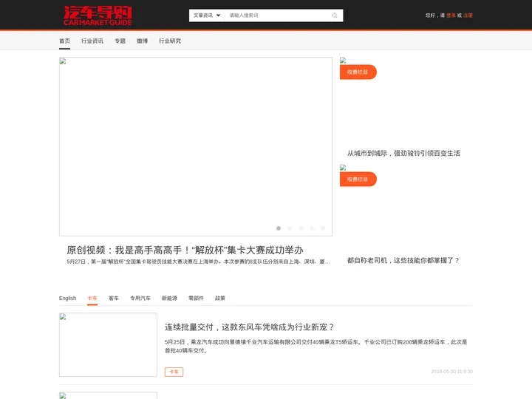Focus the 请输入搜索词 search field
The image size is (532, 399).
pyautogui.click(x=279, y=16)
